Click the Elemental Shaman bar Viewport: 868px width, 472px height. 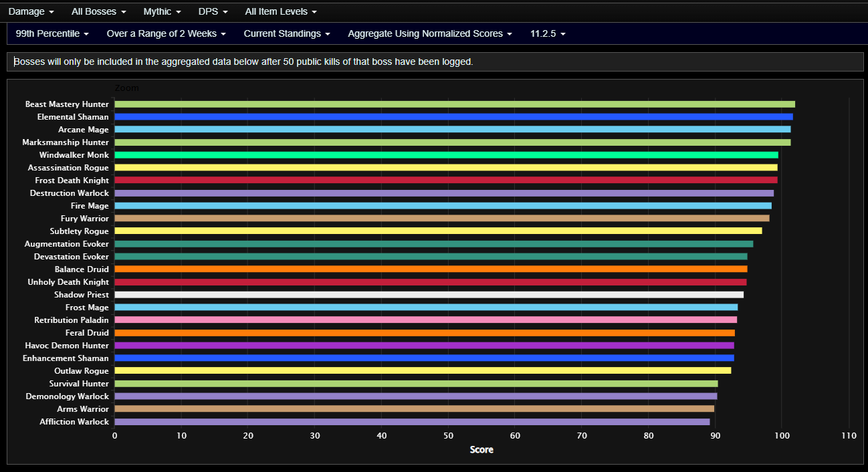pyautogui.click(x=454, y=117)
